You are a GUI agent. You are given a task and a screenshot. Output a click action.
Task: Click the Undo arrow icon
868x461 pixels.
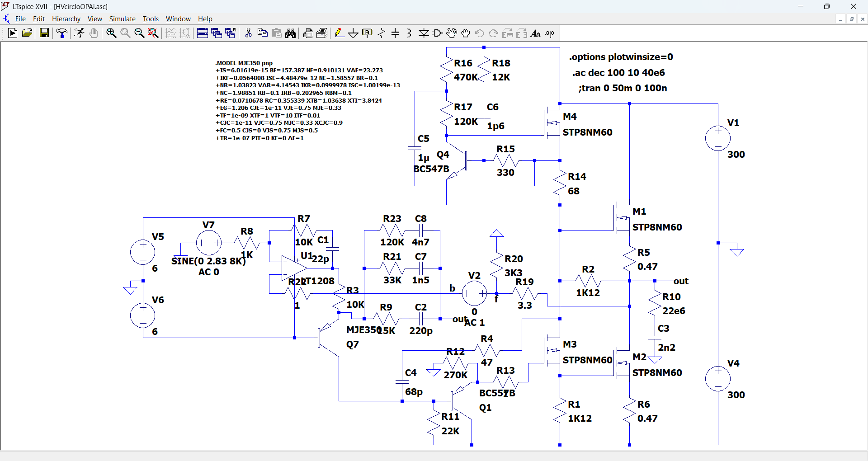pyautogui.click(x=480, y=33)
